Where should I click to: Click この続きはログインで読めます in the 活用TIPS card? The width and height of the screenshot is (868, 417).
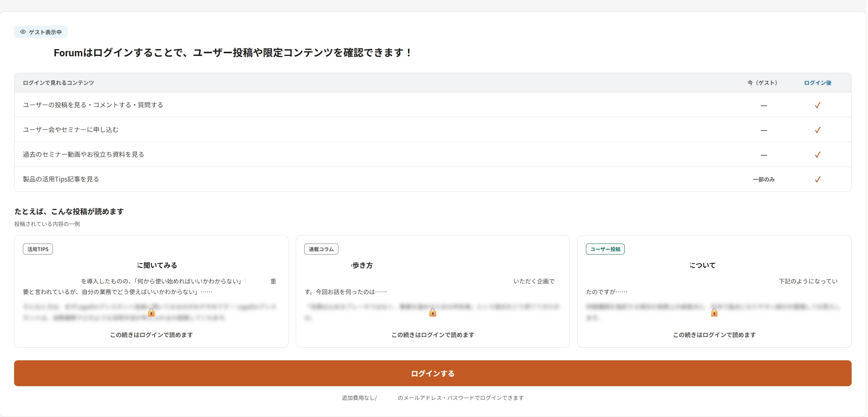152,335
